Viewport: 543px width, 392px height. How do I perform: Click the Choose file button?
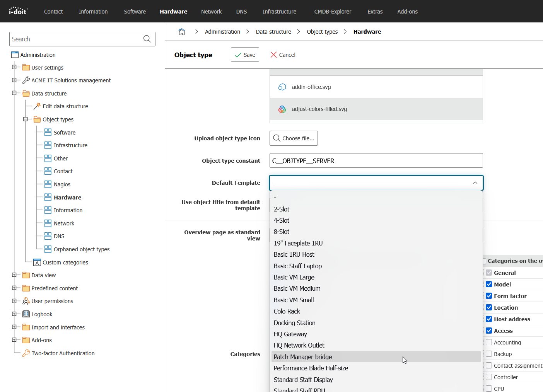(294, 138)
